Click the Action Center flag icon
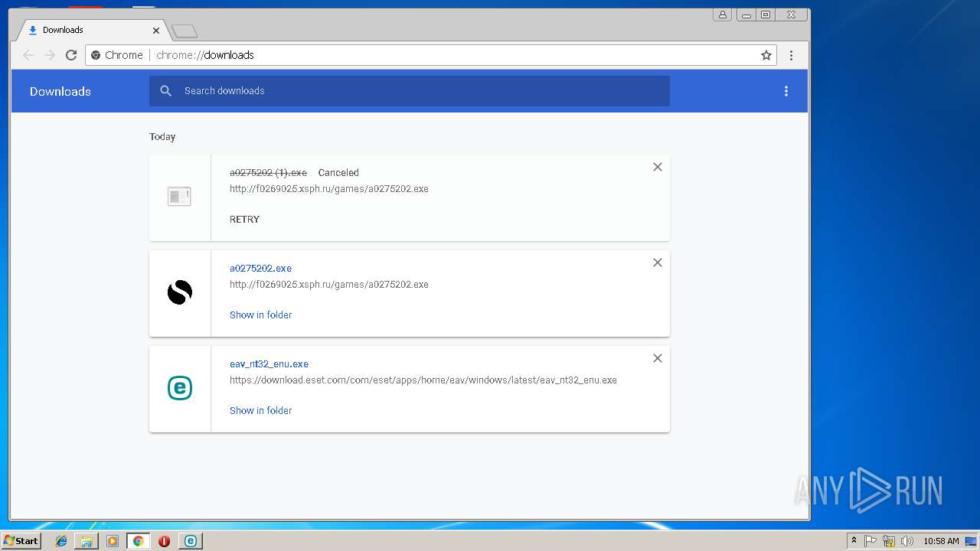This screenshot has width=980, height=551. click(871, 541)
